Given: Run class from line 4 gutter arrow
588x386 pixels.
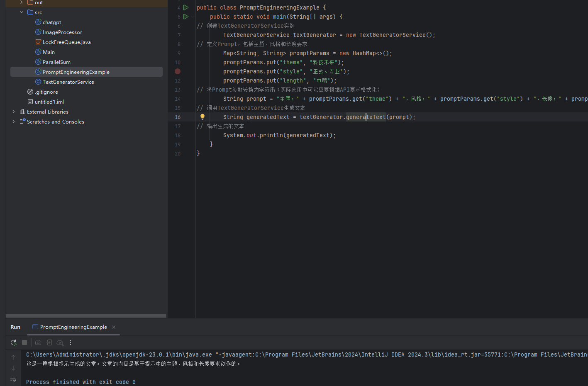Looking at the screenshot, I should [x=186, y=7].
